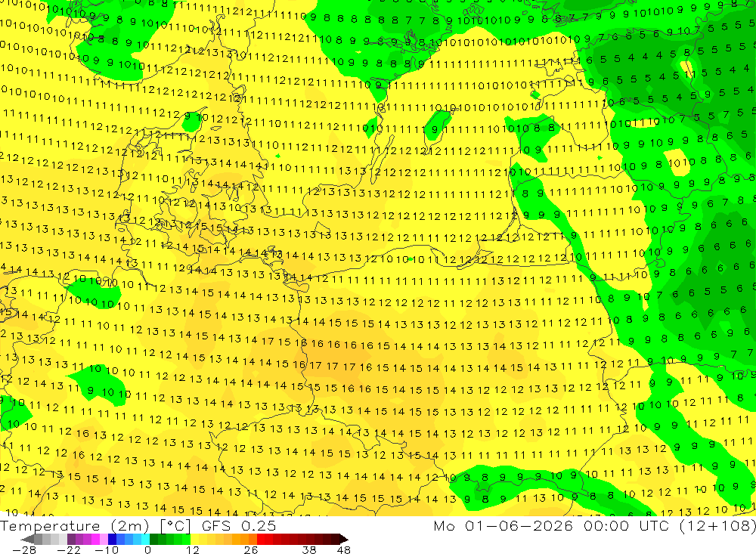The width and height of the screenshot is (756, 554).
Task: Click the 'GFS 0.25' model label
Action: click(x=239, y=526)
